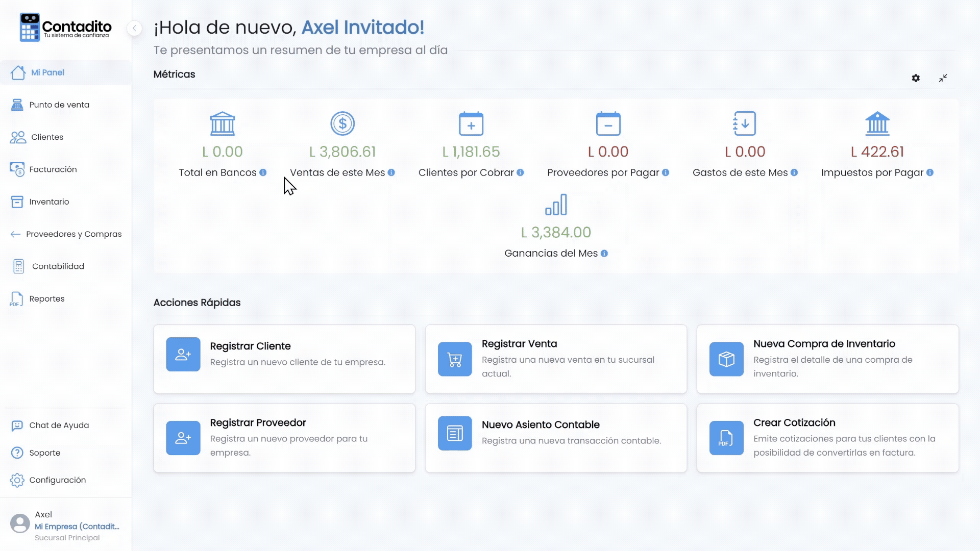The width and height of the screenshot is (980, 551).
Task: Click the Proveedores por Pagar calendar minus icon
Action: click(x=608, y=123)
